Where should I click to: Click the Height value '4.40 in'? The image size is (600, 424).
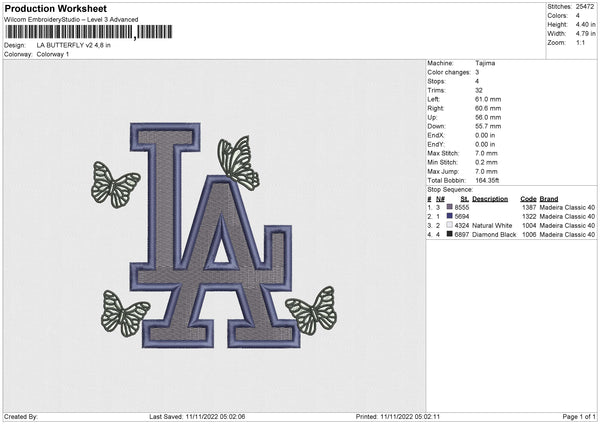coord(585,24)
